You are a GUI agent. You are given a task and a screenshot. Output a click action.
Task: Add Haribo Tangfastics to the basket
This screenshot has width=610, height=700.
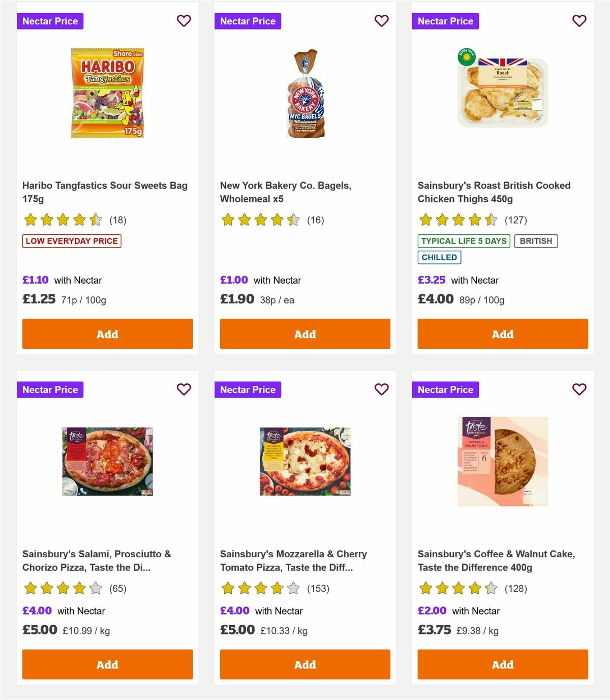pyautogui.click(x=107, y=334)
